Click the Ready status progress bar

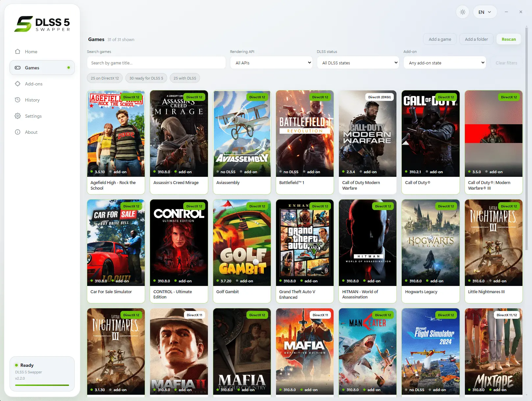point(42,385)
